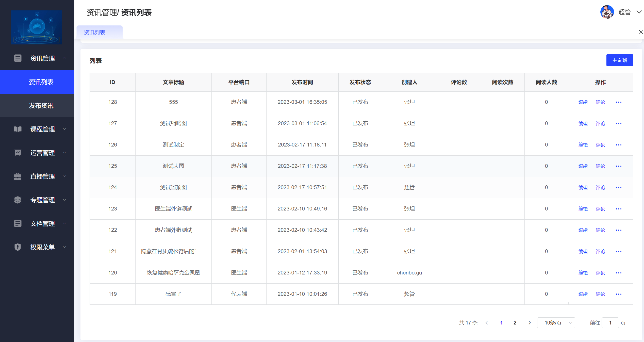The height and width of the screenshot is (342, 644).
Task: Click the 代表端 platform cell
Action: [x=239, y=294]
